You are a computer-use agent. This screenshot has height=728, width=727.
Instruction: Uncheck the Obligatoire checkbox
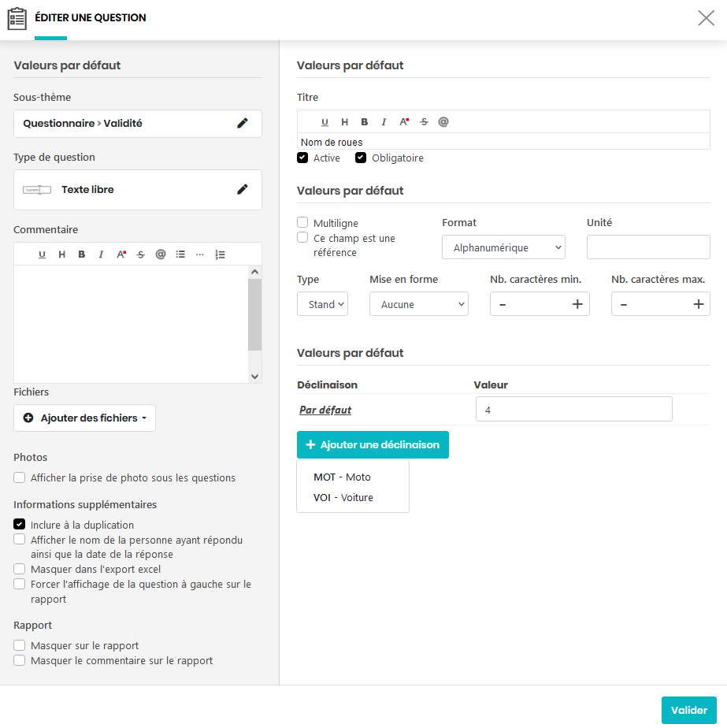[361, 158]
